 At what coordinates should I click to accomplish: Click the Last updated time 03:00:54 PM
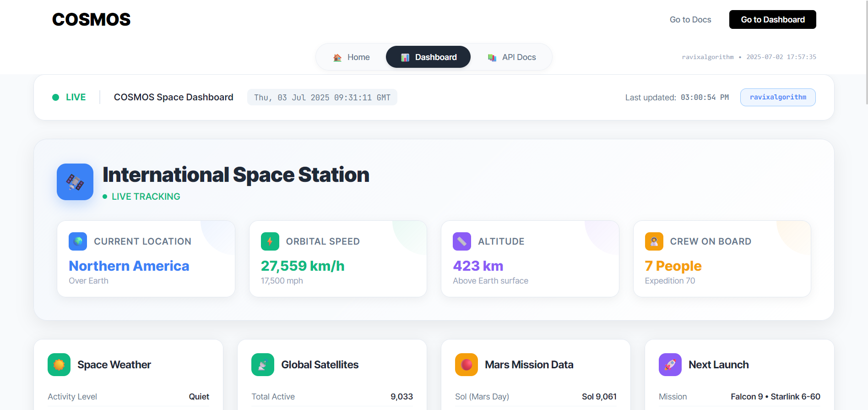point(705,97)
